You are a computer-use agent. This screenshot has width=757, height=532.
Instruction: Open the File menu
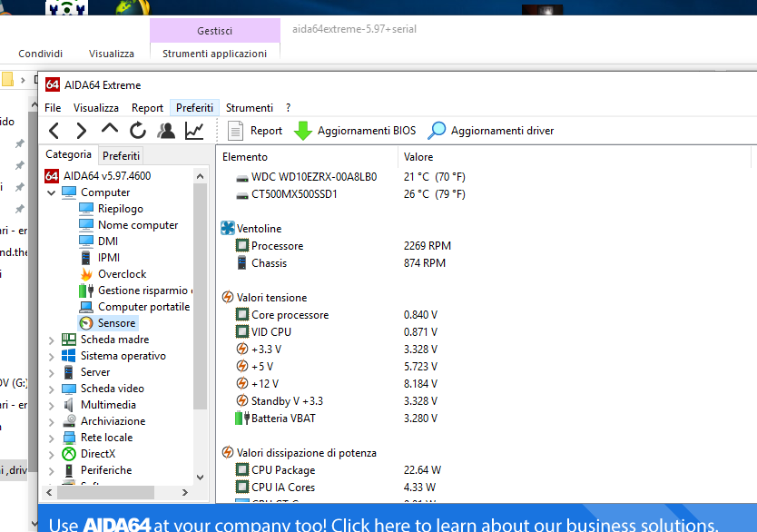click(x=53, y=108)
